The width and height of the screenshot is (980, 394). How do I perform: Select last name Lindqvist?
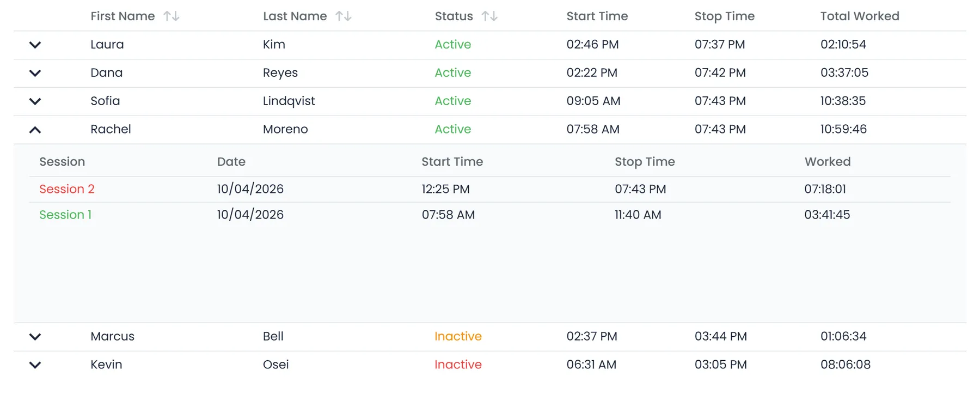pos(289,101)
